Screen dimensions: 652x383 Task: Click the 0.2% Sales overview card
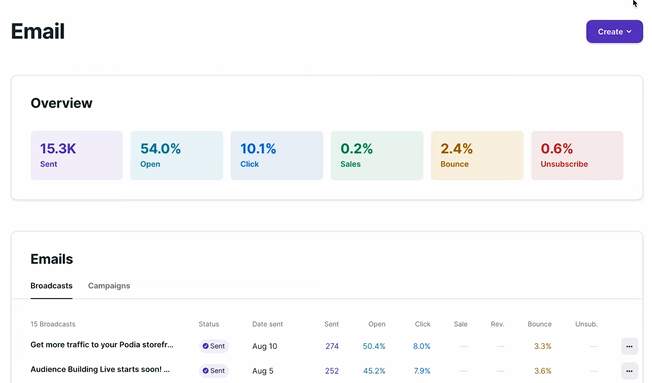click(377, 156)
